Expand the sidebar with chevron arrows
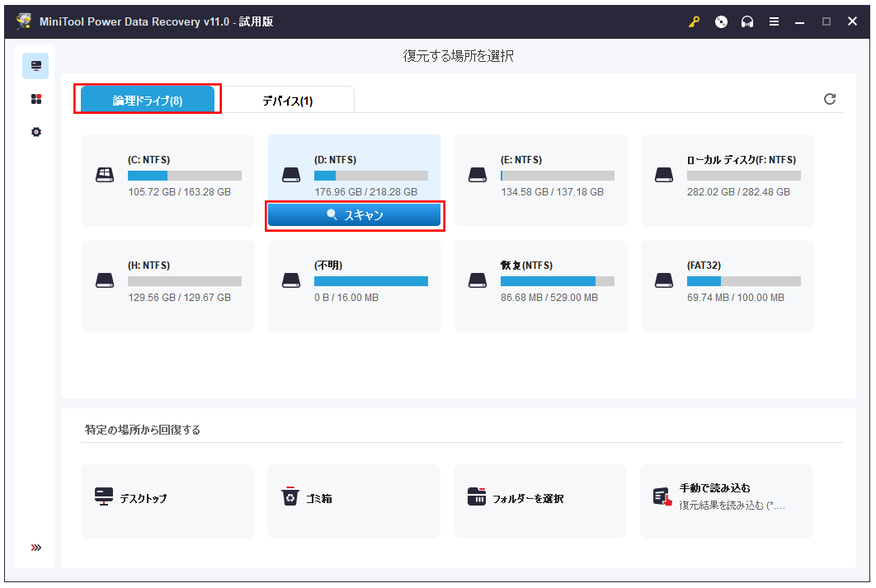Screen dimensions: 876x588 coord(35,547)
